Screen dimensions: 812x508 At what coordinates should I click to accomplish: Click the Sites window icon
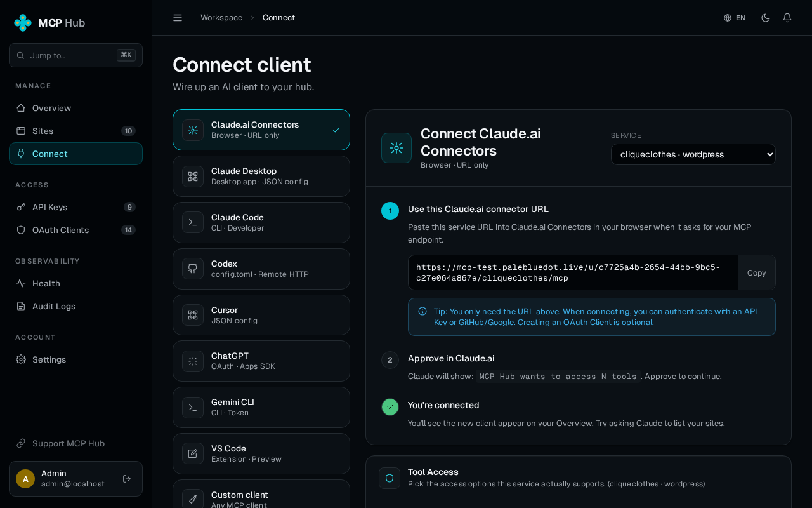click(x=21, y=131)
